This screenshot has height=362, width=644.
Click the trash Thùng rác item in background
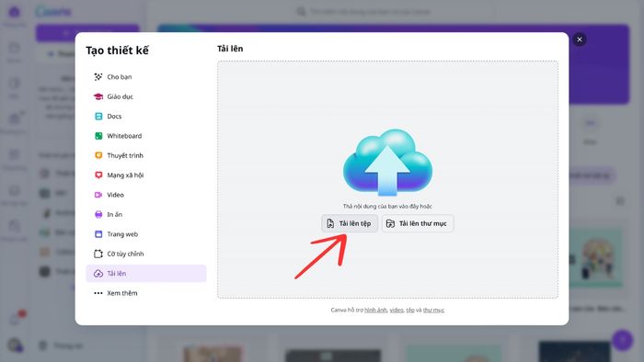[62, 346]
